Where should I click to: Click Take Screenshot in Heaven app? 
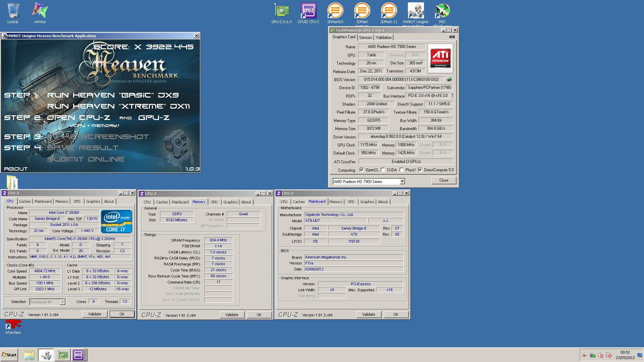(98, 137)
